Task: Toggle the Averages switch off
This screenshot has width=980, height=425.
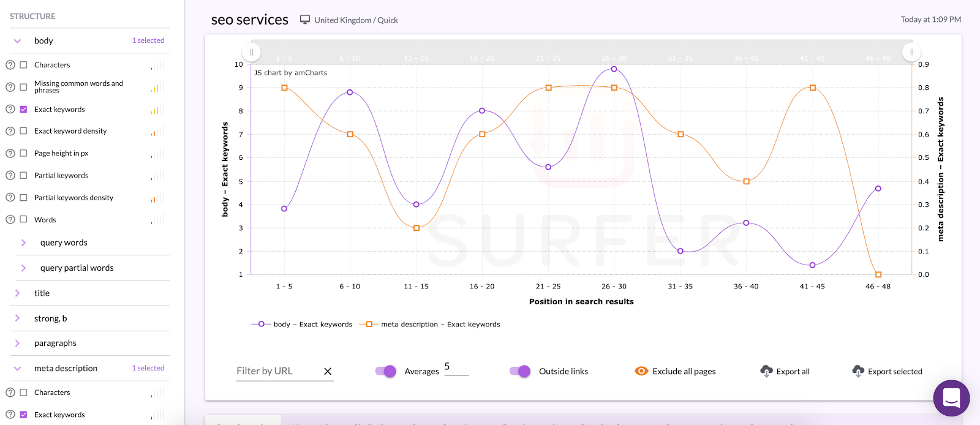Action: click(x=386, y=371)
